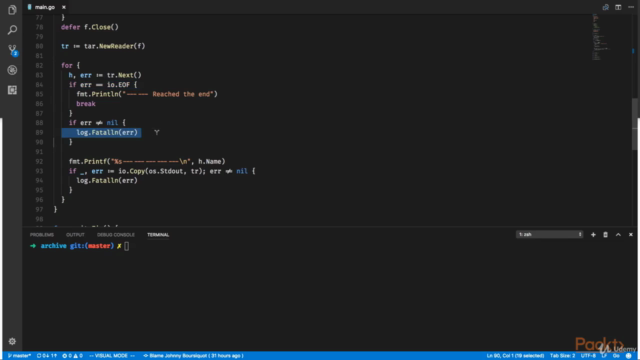
Task: Click the 'break' keyword on line 86
Action: [x=86, y=104]
